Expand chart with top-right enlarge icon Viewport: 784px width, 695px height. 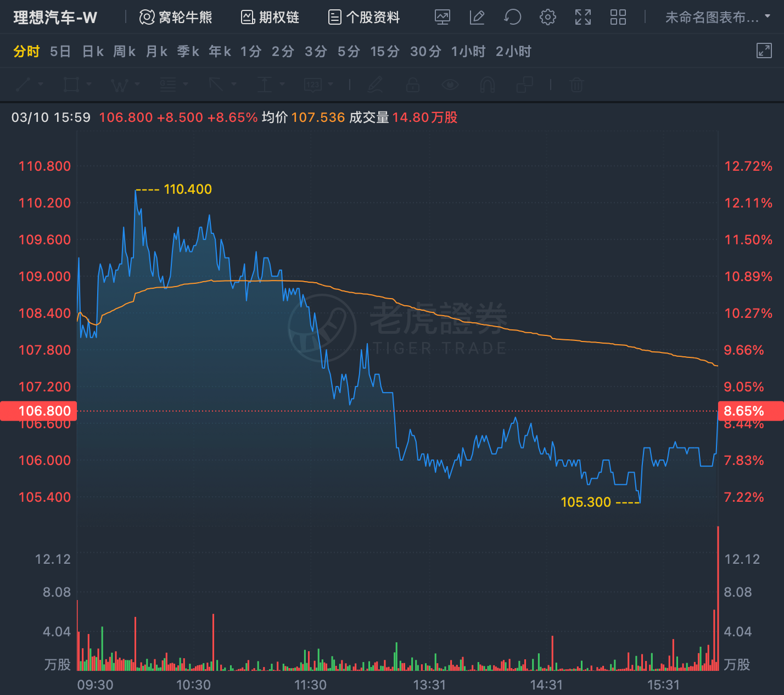click(x=764, y=51)
